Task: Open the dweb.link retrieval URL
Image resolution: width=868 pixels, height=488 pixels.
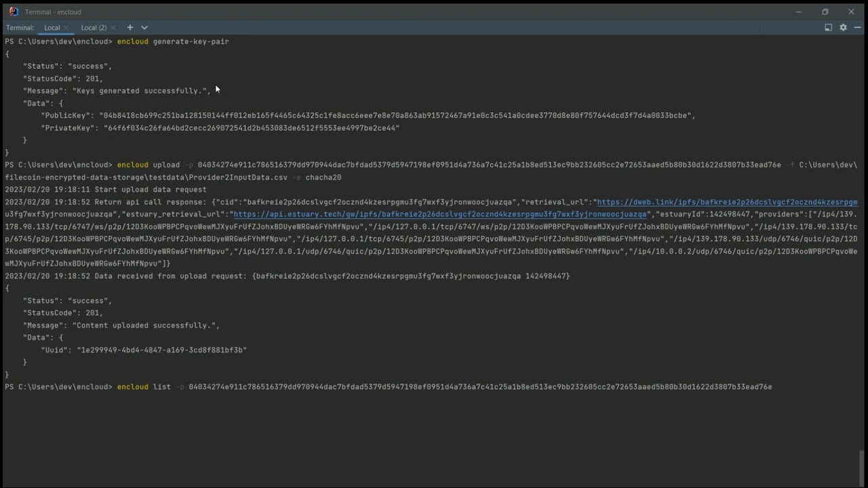Action: pyautogui.click(x=727, y=202)
